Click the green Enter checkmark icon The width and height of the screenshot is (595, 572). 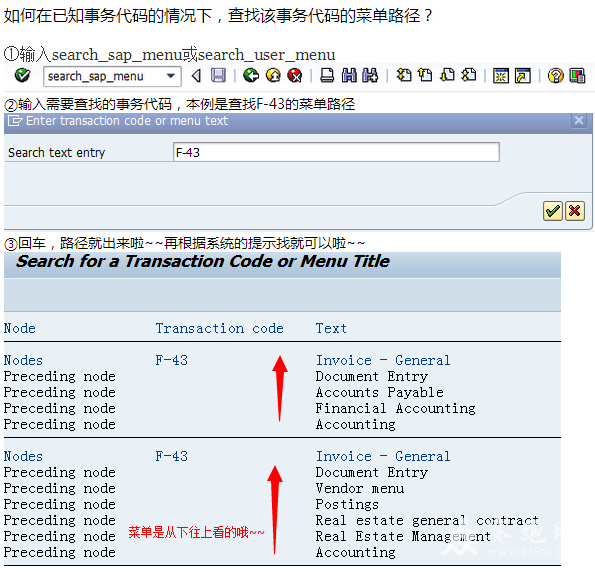22,76
